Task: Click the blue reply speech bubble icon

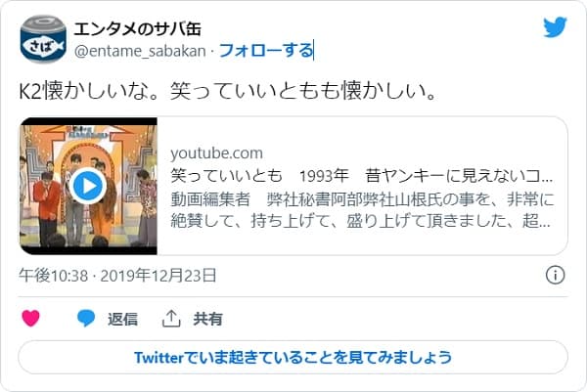Action: tap(86, 319)
